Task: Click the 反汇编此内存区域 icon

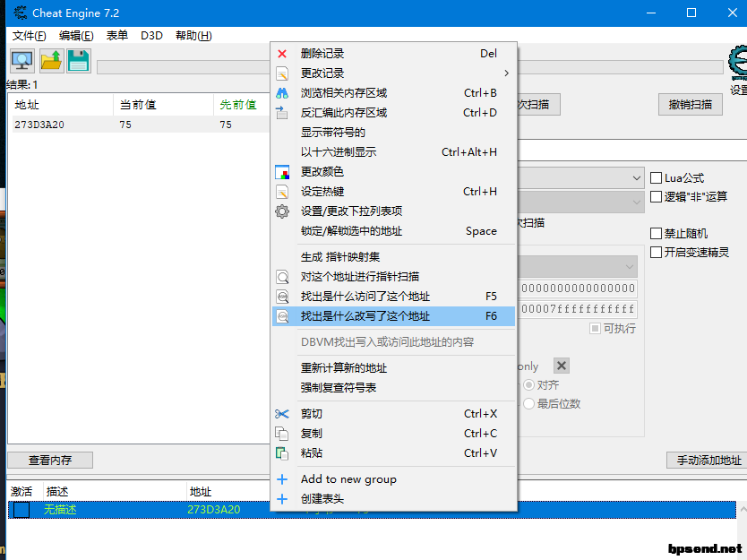Action: [x=282, y=113]
